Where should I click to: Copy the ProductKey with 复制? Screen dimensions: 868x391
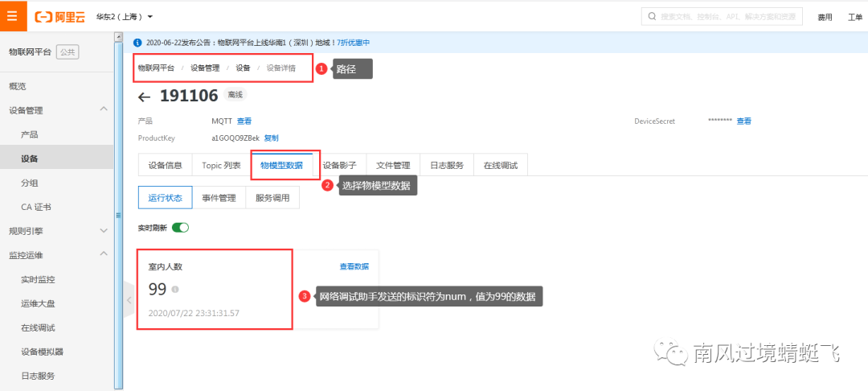point(272,138)
